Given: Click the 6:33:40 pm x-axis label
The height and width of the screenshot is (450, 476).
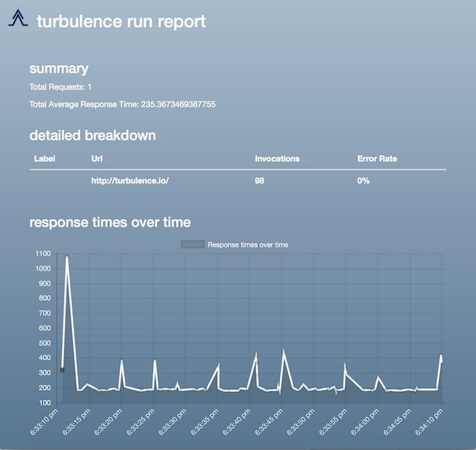Looking at the screenshot, I should (236, 422).
